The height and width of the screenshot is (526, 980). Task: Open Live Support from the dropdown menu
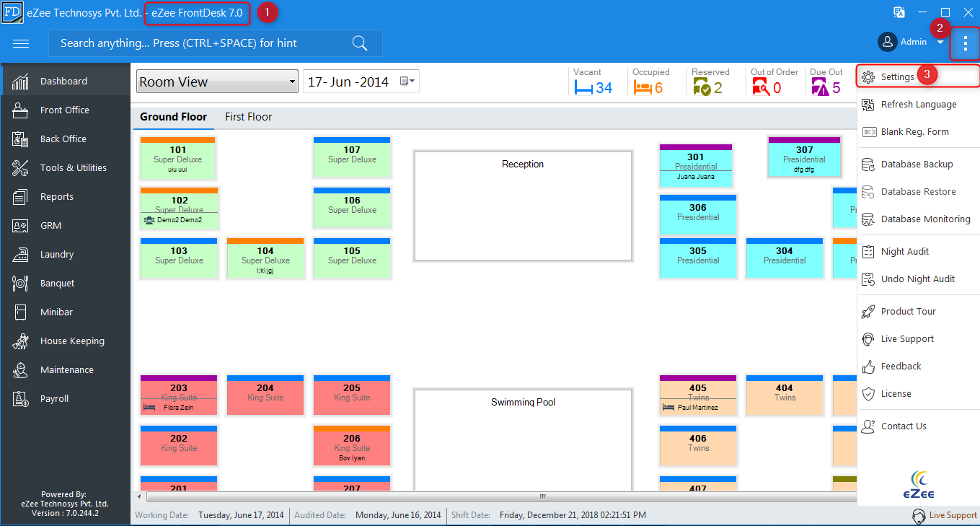click(919, 339)
